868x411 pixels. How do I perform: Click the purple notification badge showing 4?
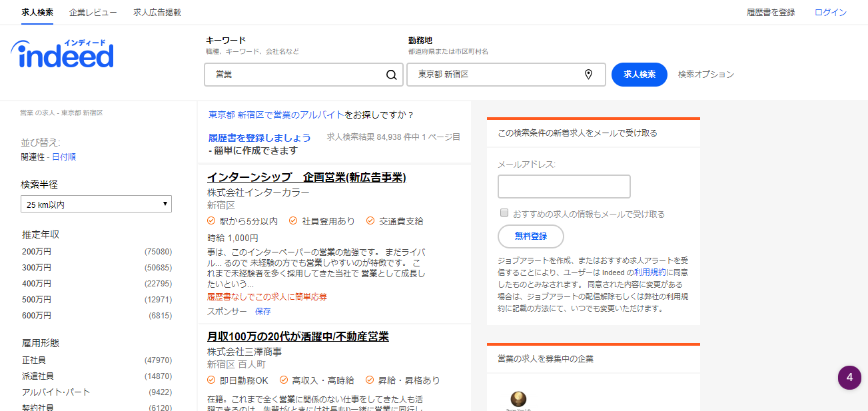pyautogui.click(x=849, y=377)
